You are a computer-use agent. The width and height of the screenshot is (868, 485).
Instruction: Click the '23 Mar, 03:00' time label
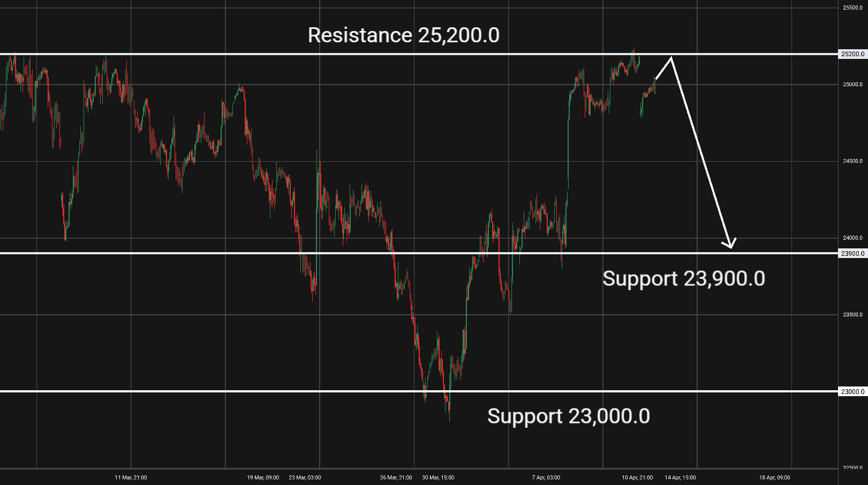pos(305,478)
